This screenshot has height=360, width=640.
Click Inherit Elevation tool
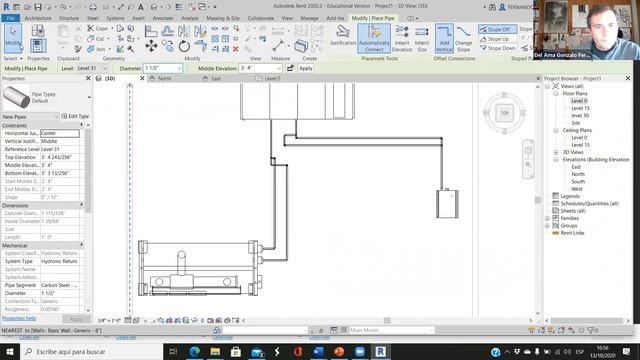[x=402, y=38]
